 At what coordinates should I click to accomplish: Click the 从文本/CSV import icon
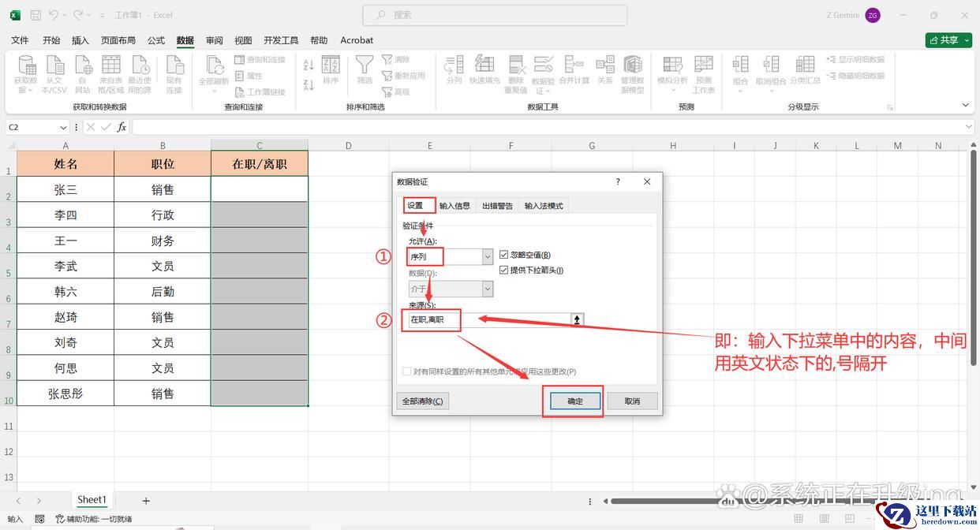point(54,66)
